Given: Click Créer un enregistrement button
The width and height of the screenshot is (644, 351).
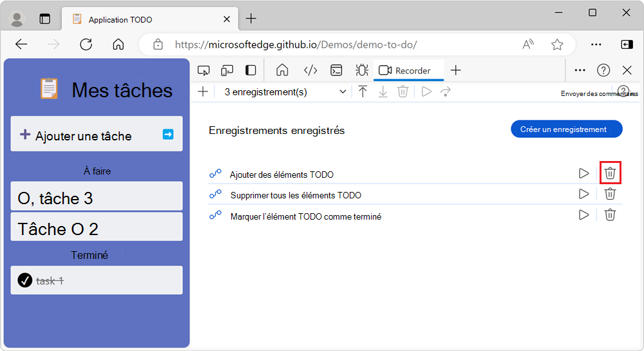Looking at the screenshot, I should point(566,129).
